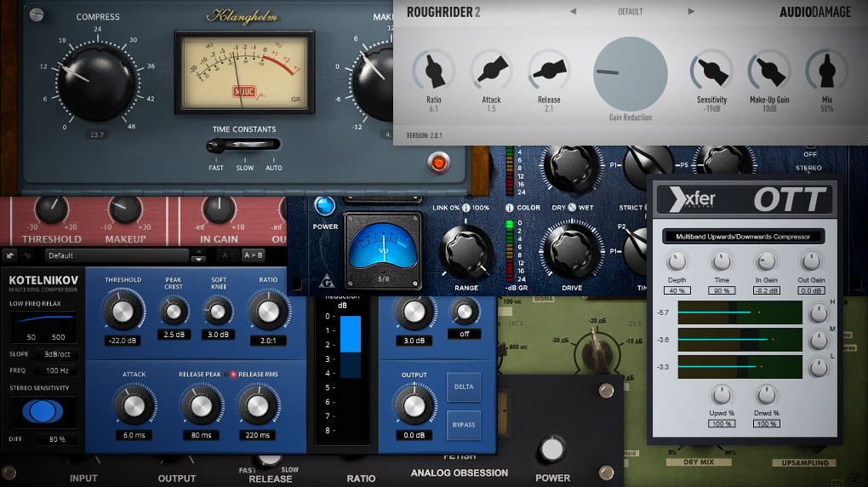
Task: Click the OTT Depth knob
Action: (677, 261)
